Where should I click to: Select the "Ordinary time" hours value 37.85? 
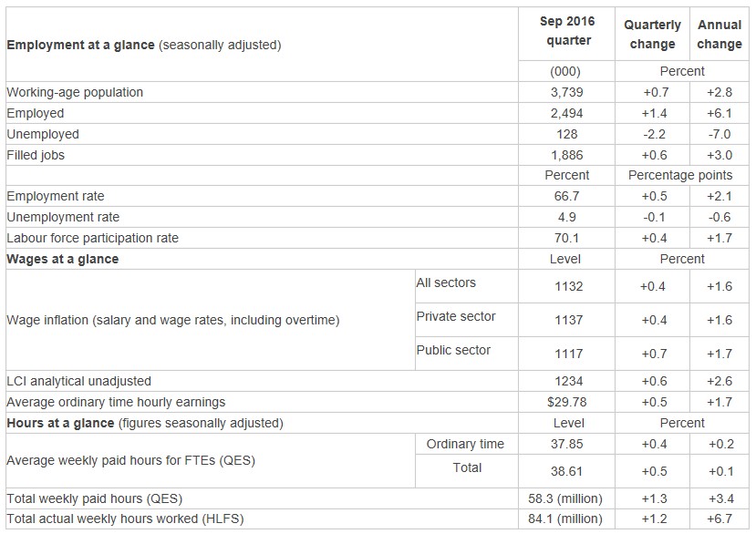(567, 444)
